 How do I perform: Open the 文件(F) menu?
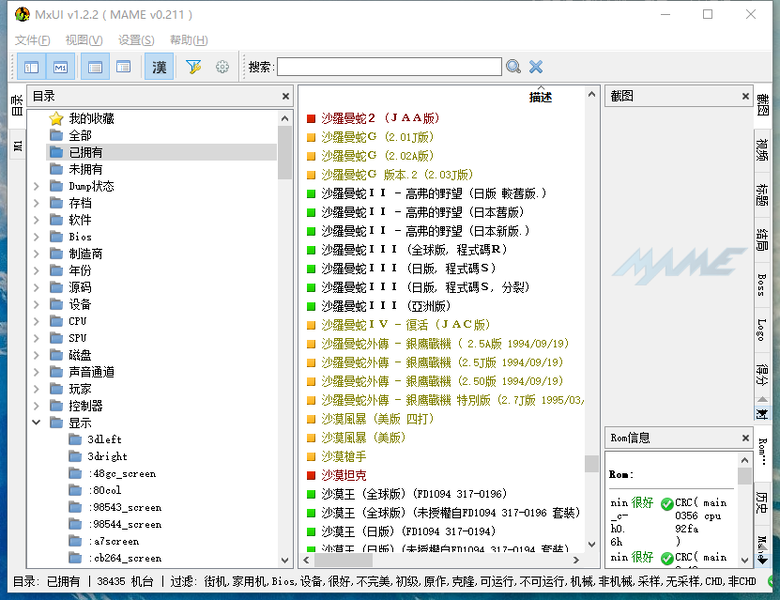32,40
